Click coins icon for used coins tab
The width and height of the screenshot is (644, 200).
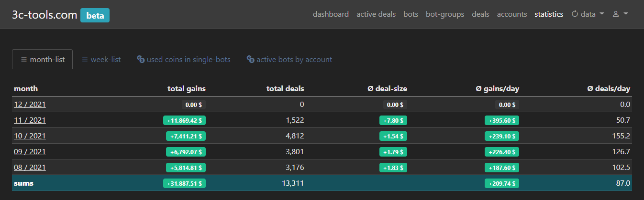click(141, 60)
